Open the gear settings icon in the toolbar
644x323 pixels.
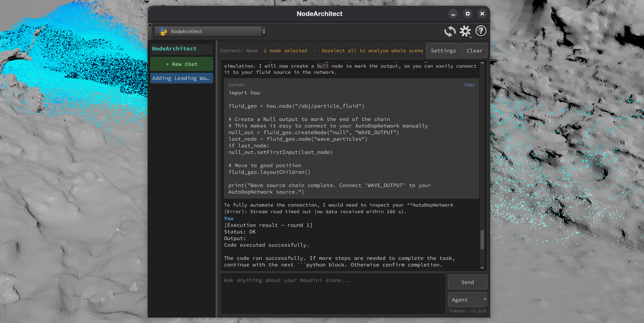tap(465, 31)
